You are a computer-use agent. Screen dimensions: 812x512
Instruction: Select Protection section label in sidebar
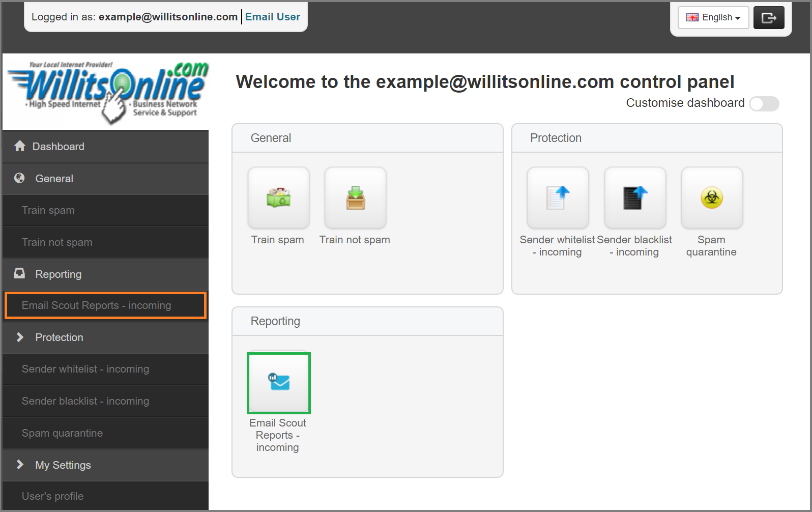point(59,337)
